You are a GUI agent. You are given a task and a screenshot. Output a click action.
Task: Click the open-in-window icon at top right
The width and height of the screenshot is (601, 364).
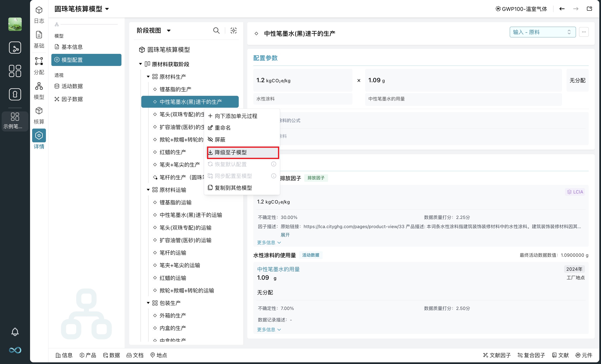589,9
